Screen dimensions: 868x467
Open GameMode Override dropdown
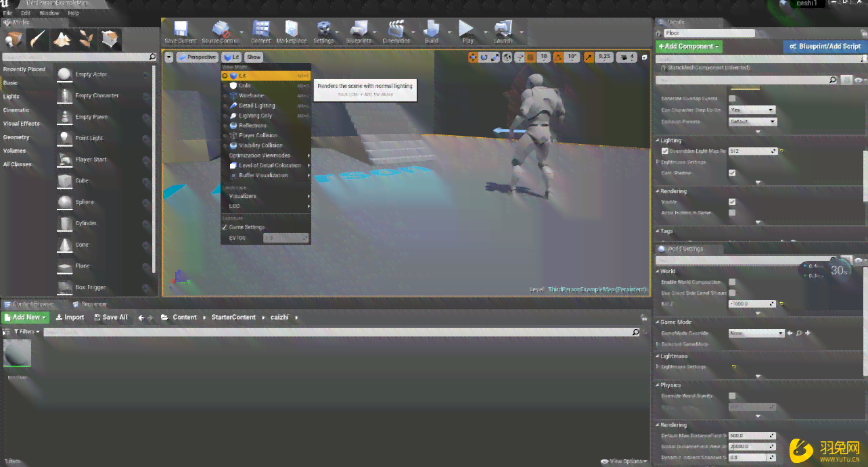(x=756, y=333)
